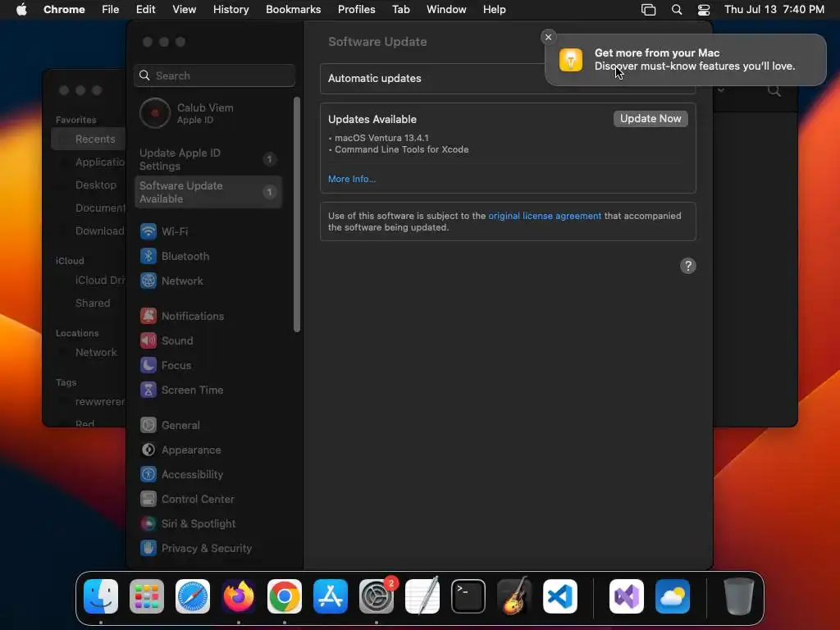840x630 pixels.
Task: Open Launchpad from the Dock
Action: (147, 596)
